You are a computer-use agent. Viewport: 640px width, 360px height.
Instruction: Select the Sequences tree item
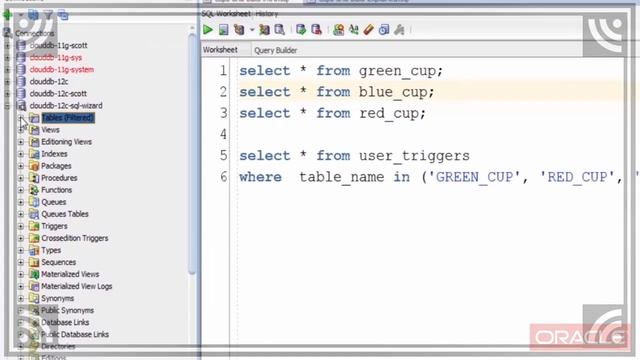point(58,262)
